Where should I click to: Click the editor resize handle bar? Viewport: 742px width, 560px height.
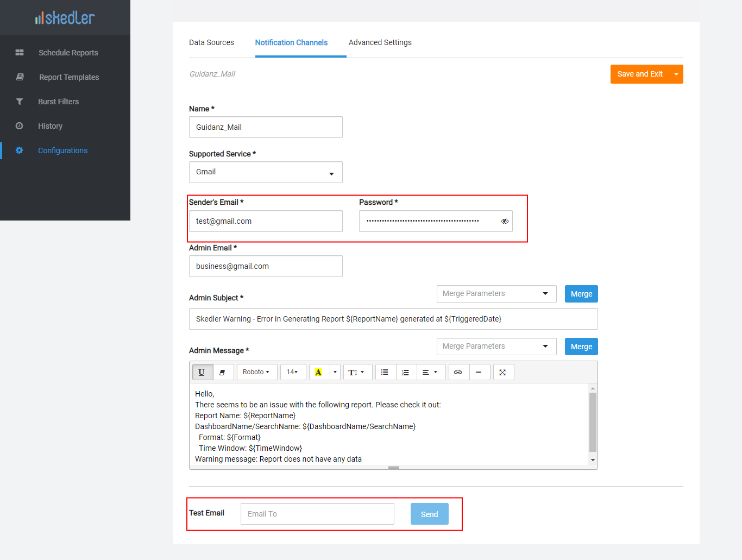pos(394,467)
